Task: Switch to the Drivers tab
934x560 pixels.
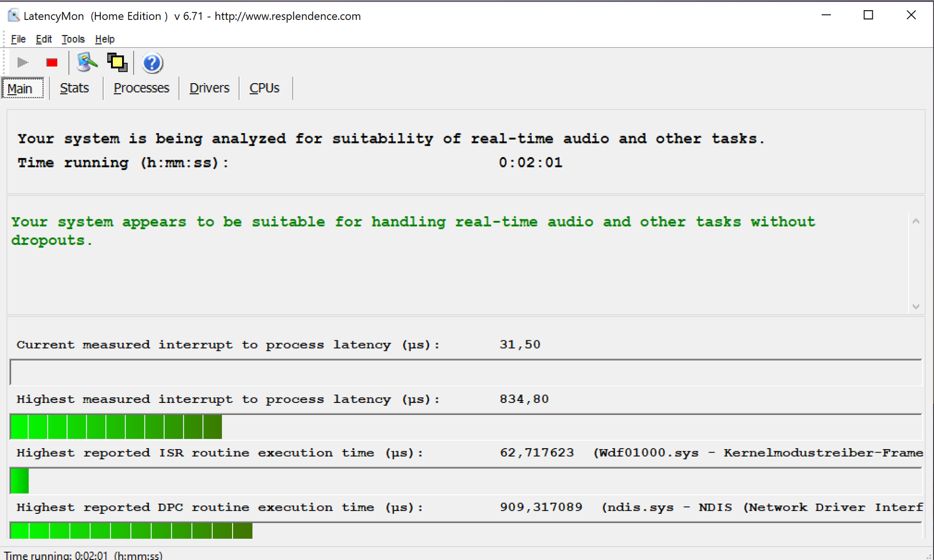Action: (209, 88)
